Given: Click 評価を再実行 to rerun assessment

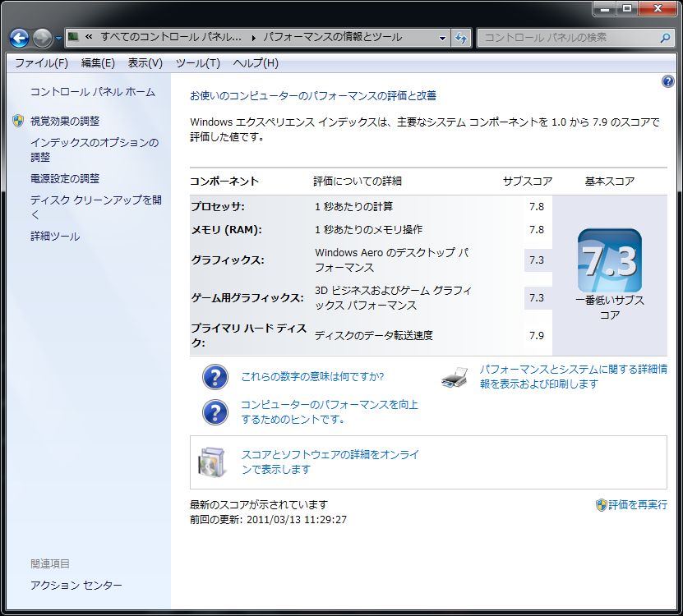Looking at the screenshot, I should 638,505.
